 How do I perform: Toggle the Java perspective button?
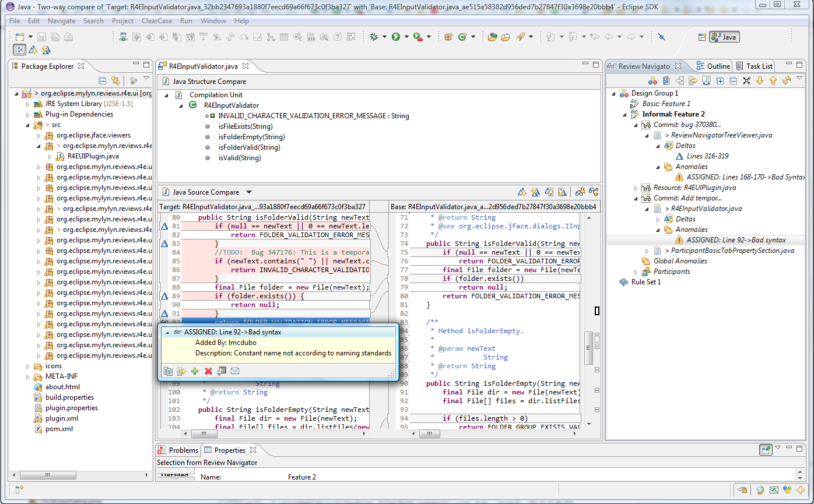(724, 37)
